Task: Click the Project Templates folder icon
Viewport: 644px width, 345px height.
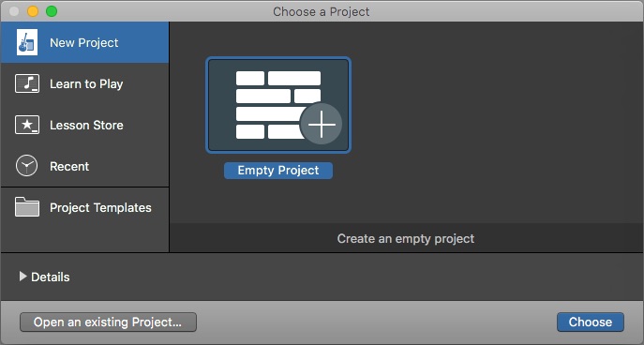Action: point(27,206)
